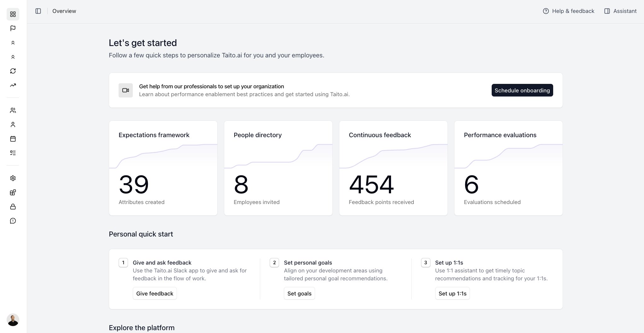Collapse the sidebar with the panel toggle
644x333 pixels.
tap(38, 11)
